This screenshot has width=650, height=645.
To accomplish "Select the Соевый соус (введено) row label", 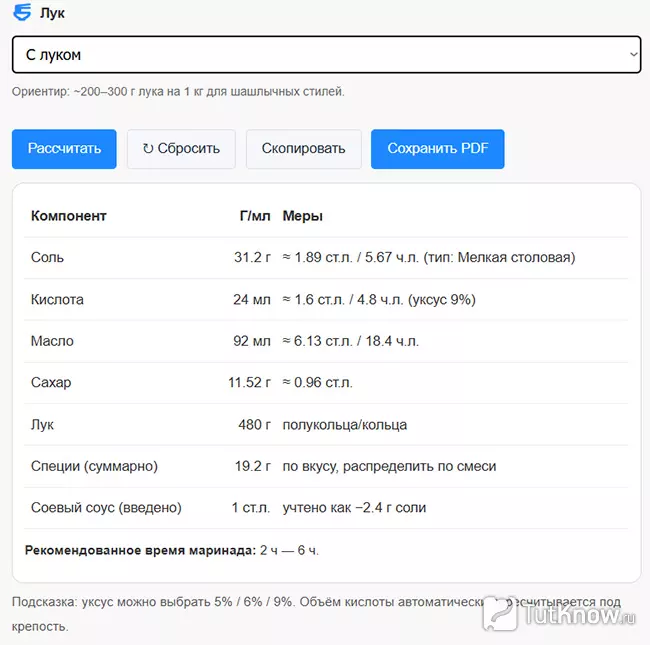I will click(106, 508).
